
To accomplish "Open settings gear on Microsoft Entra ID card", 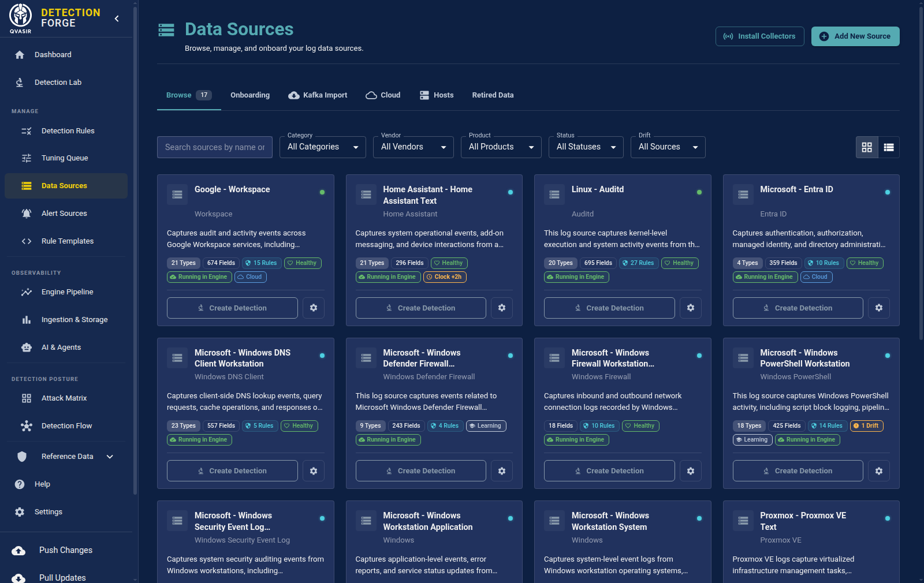I will [x=879, y=308].
